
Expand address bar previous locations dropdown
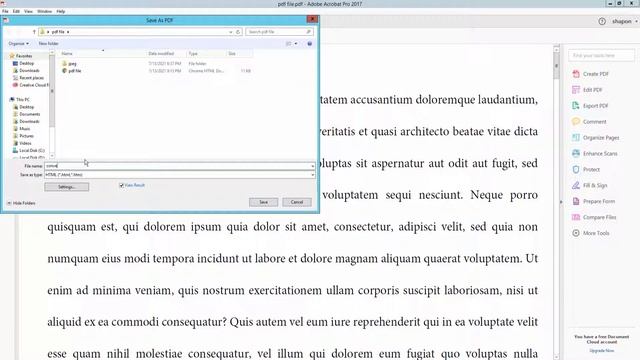[231, 32]
